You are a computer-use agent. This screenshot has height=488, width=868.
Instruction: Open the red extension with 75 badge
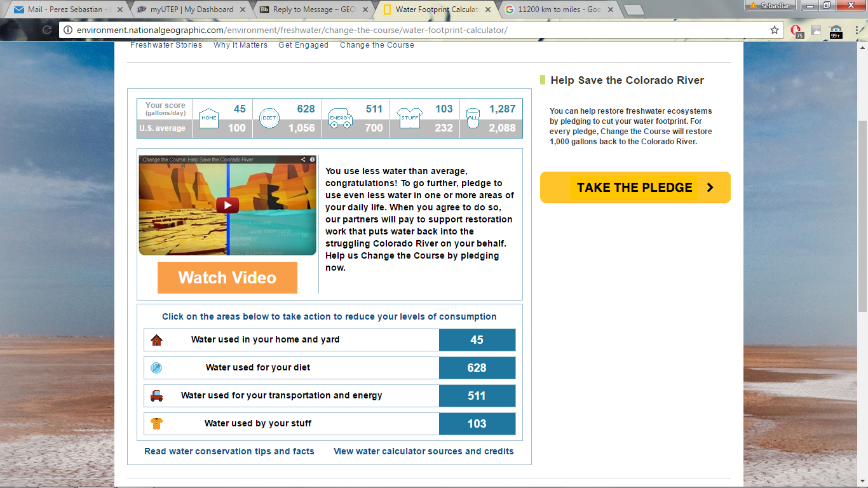(x=796, y=30)
